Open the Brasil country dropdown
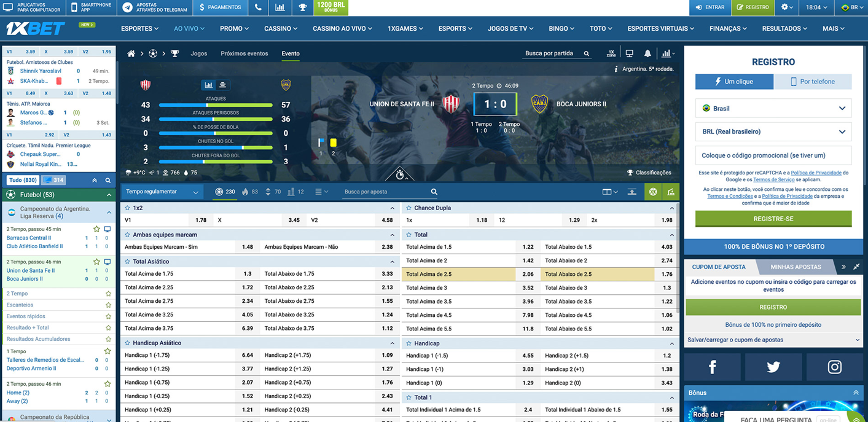Viewport: 868px width, 422px height. coord(773,109)
